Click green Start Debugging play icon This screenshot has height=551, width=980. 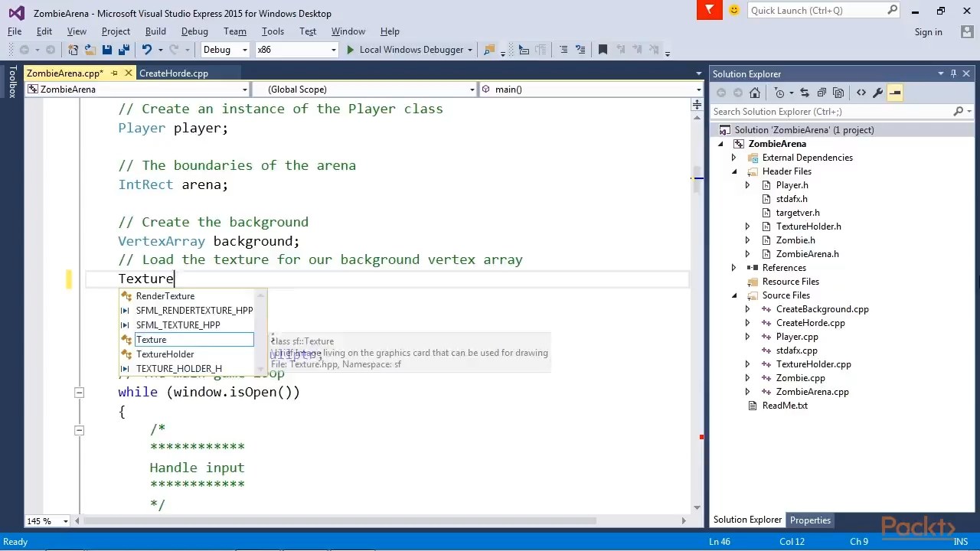coord(350,50)
